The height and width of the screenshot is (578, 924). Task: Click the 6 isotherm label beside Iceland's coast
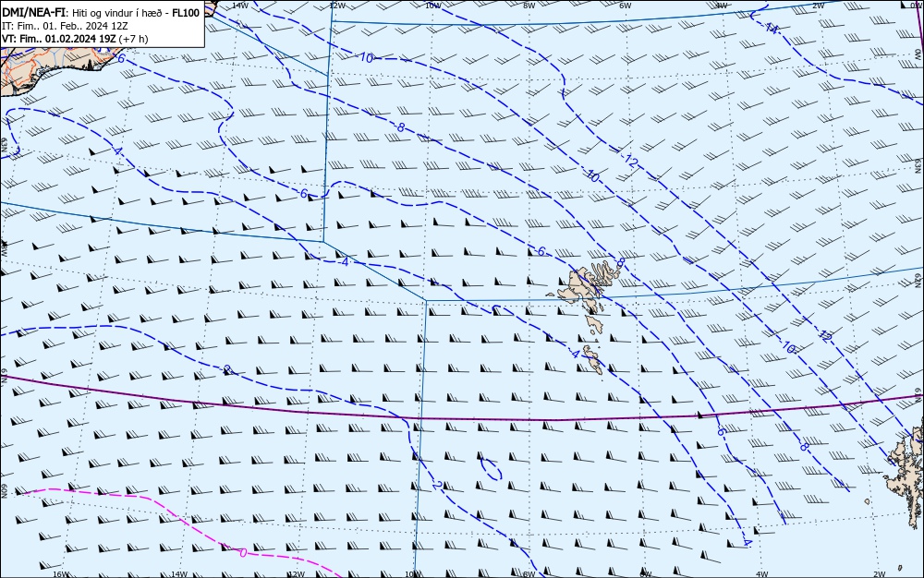click(x=121, y=58)
